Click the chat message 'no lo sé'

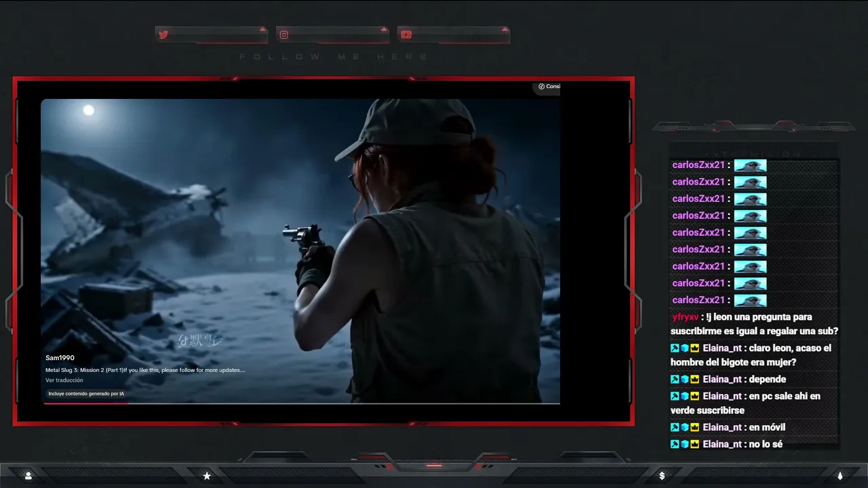click(x=766, y=445)
